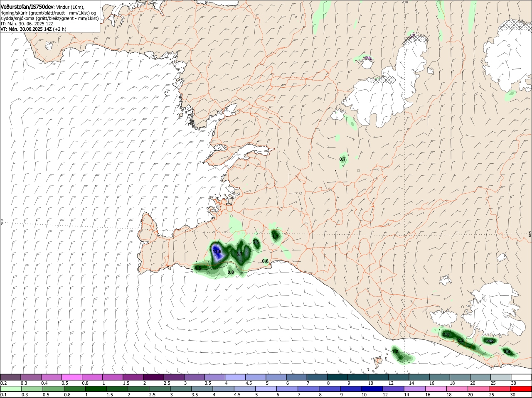
Task: Click the 1.7 rainfall value label
Action: [275, 236]
